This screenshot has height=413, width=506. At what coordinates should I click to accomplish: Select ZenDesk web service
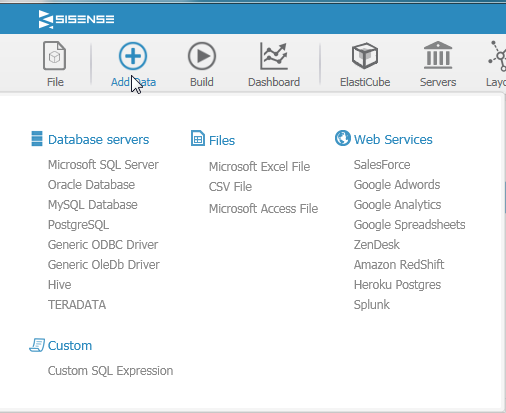pyautogui.click(x=377, y=245)
